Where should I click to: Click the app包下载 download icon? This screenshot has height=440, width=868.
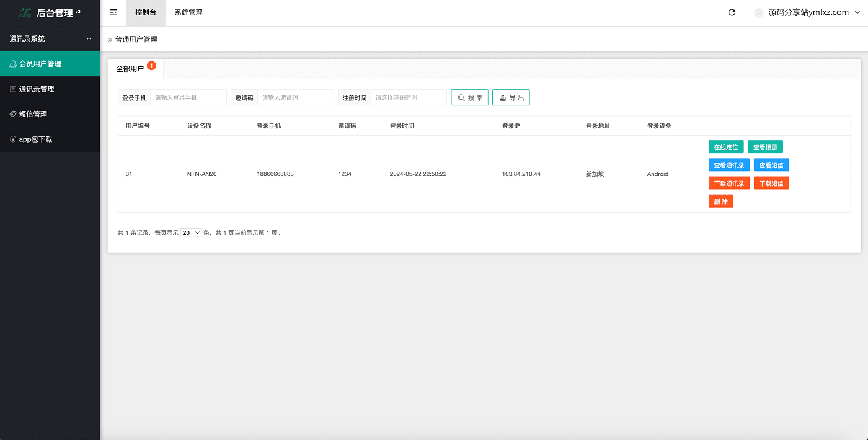13,139
